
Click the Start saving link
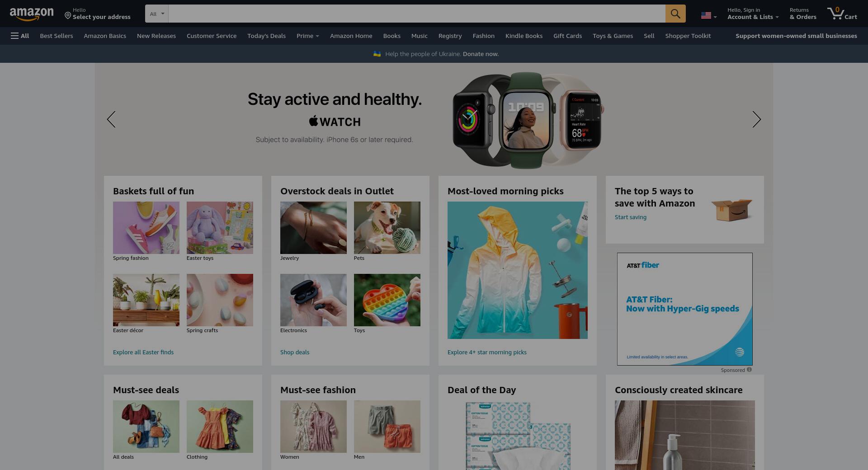[630, 217]
